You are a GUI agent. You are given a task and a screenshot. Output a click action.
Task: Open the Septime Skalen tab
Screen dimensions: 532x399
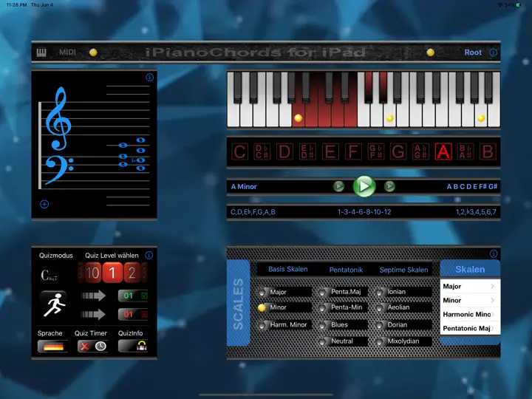click(x=403, y=270)
